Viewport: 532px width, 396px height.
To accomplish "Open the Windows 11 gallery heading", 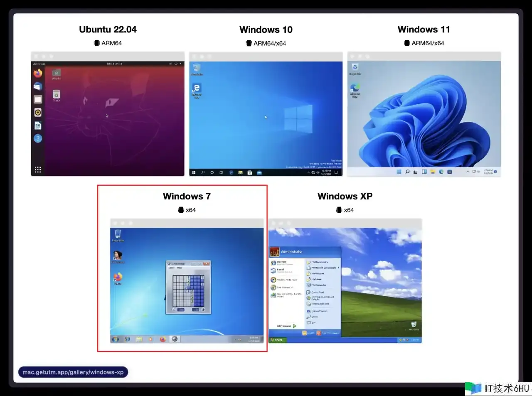I will (x=424, y=30).
